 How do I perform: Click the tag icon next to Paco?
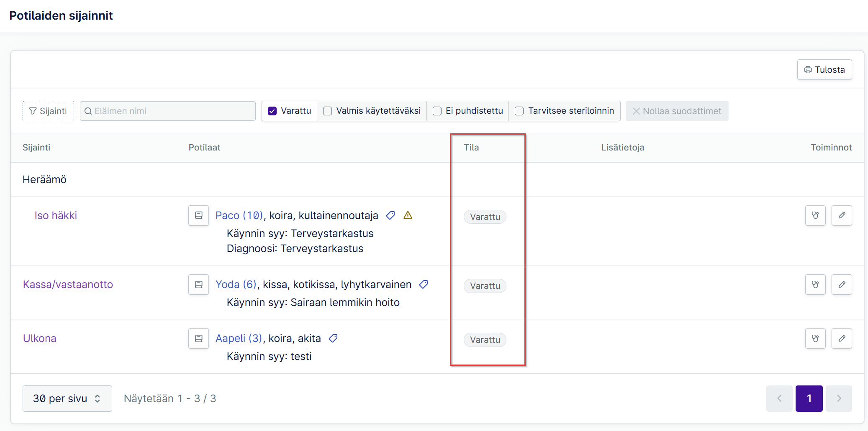(x=390, y=215)
